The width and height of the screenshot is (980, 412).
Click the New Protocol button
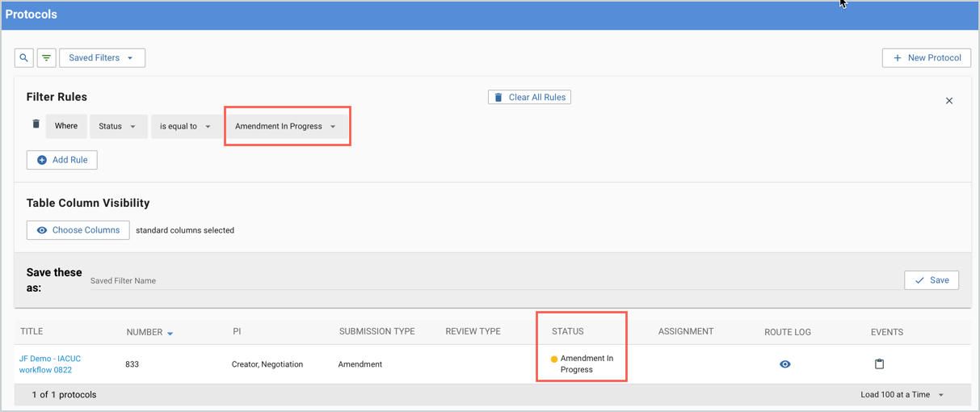[x=927, y=58]
